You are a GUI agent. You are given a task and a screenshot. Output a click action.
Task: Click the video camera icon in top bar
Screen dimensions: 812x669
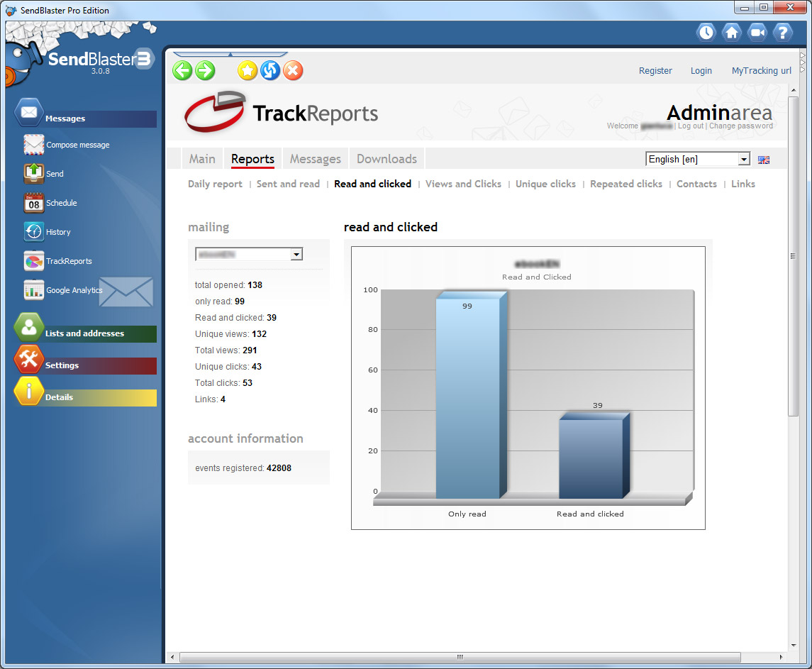[x=757, y=33]
